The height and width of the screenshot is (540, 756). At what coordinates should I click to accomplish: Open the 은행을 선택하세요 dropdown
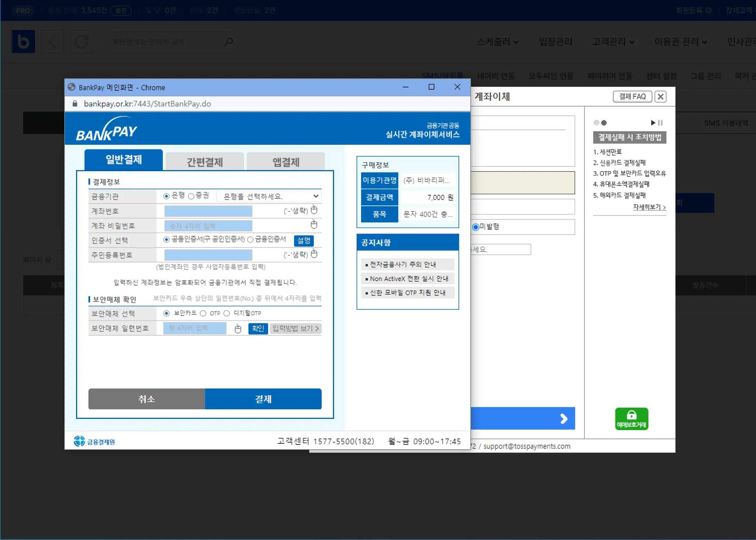coord(269,196)
